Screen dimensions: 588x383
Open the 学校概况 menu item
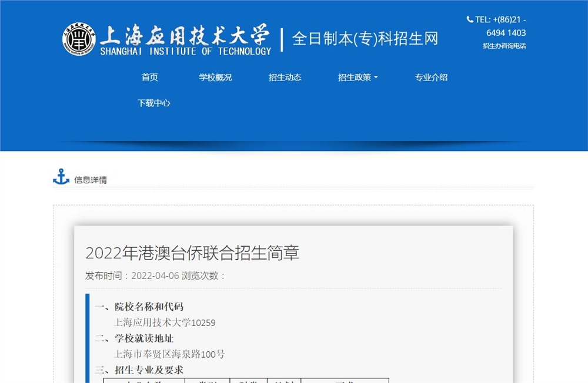pyautogui.click(x=215, y=77)
